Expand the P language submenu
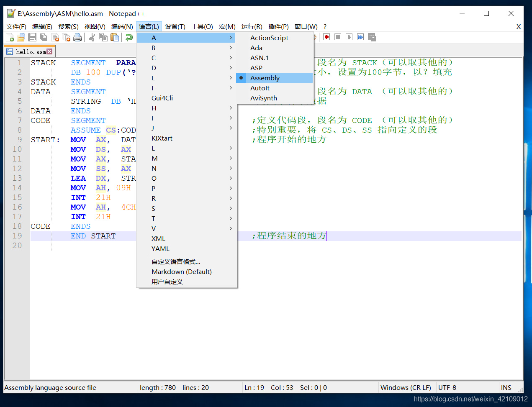532x407 pixels. pos(186,188)
